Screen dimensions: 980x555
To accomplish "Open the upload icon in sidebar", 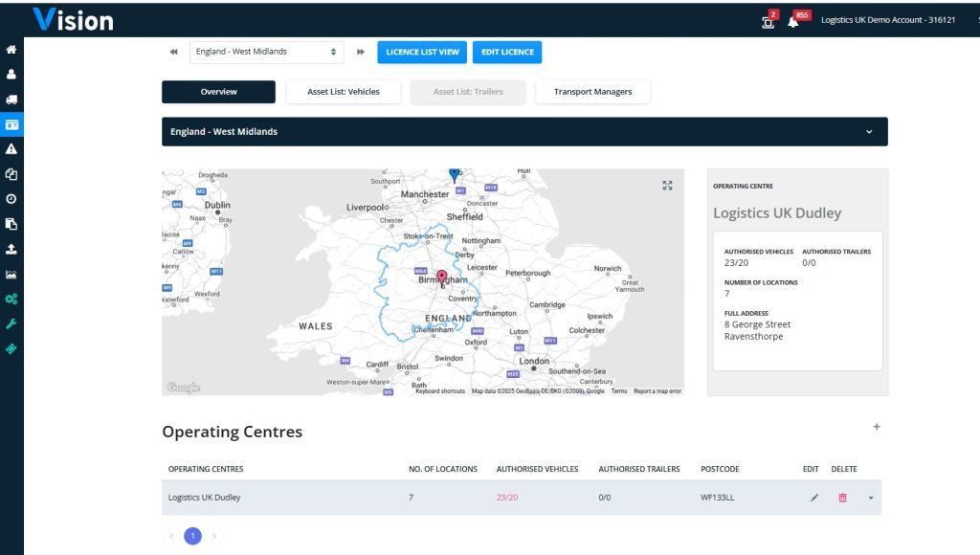I will (x=11, y=249).
